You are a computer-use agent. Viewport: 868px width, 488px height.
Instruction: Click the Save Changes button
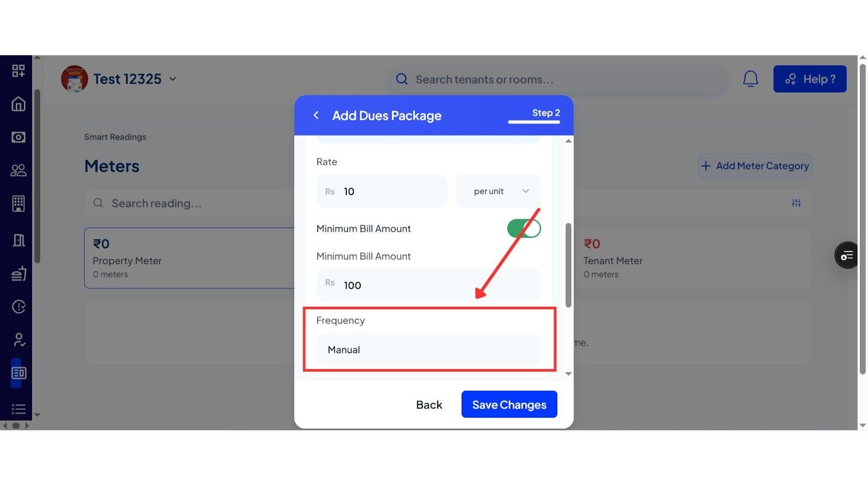tap(509, 404)
